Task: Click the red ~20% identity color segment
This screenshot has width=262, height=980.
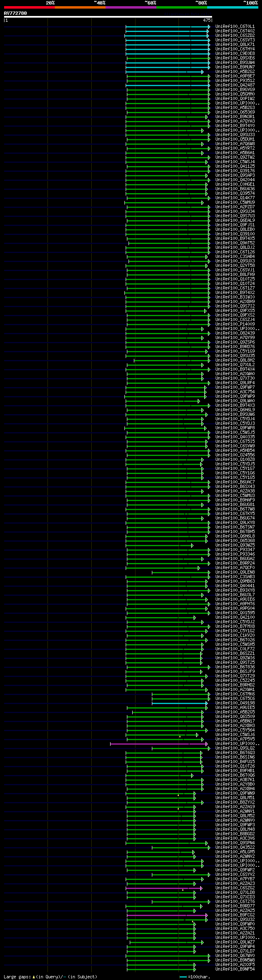Action: [29, 7]
